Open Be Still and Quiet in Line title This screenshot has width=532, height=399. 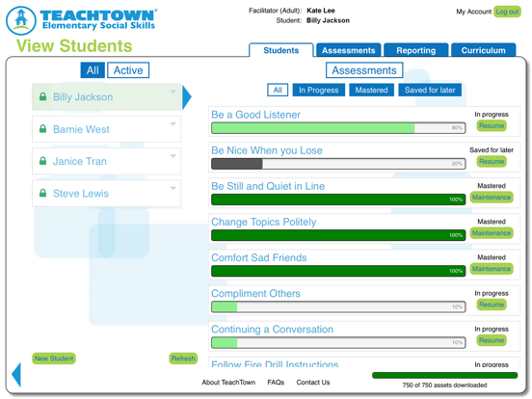pos(268,186)
